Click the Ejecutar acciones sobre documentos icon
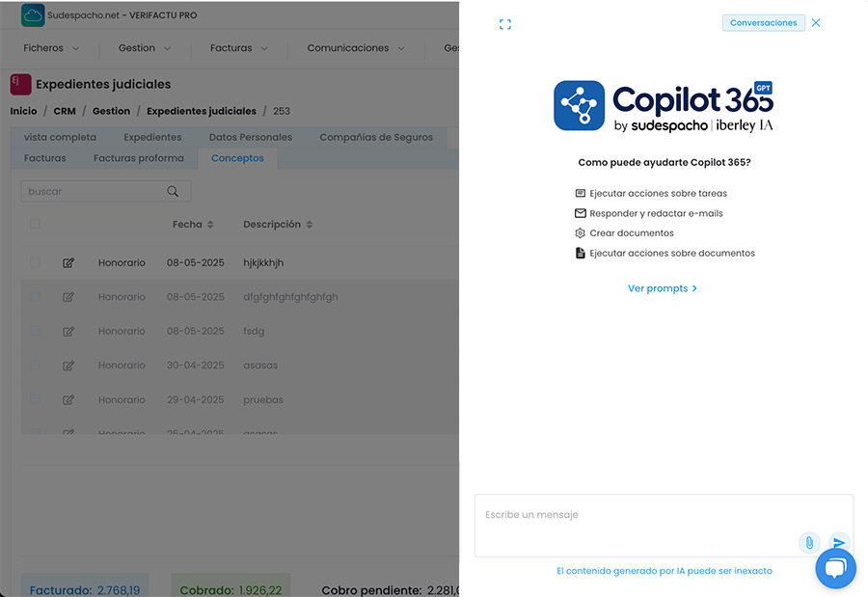This screenshot has height=597, width=868. click(x=580, y=253)
